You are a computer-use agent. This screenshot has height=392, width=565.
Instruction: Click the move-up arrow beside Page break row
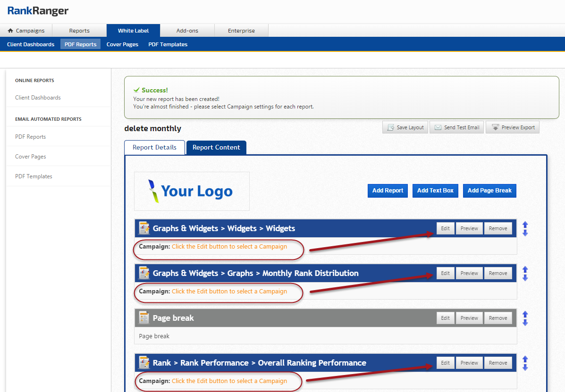point(525,315)
